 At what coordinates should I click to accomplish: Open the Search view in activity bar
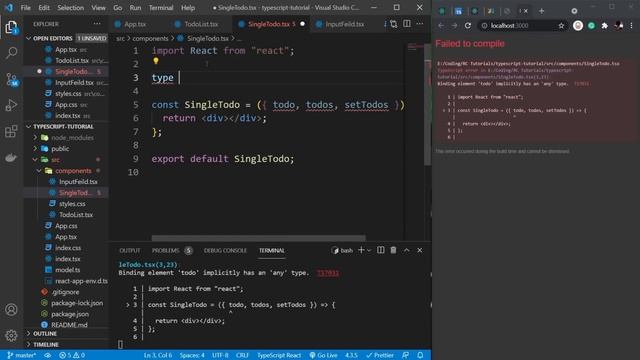coord(11,53)
